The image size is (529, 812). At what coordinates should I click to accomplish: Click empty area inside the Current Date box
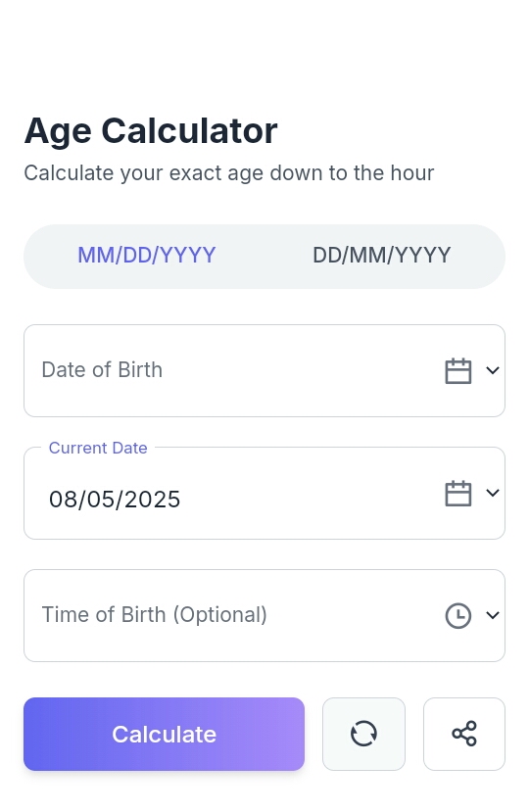tap(311, 498)
